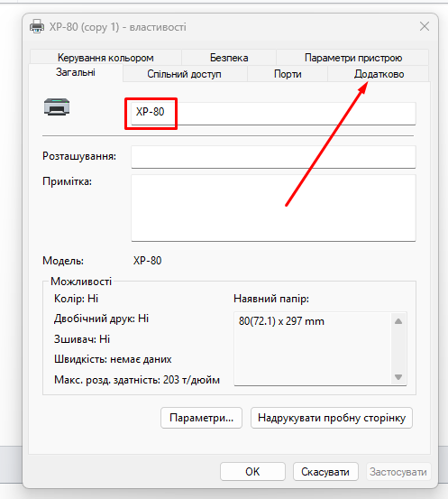Open the Параметри... settings button
This screenshot has width=448, height=499.
[x=201, y=418]
